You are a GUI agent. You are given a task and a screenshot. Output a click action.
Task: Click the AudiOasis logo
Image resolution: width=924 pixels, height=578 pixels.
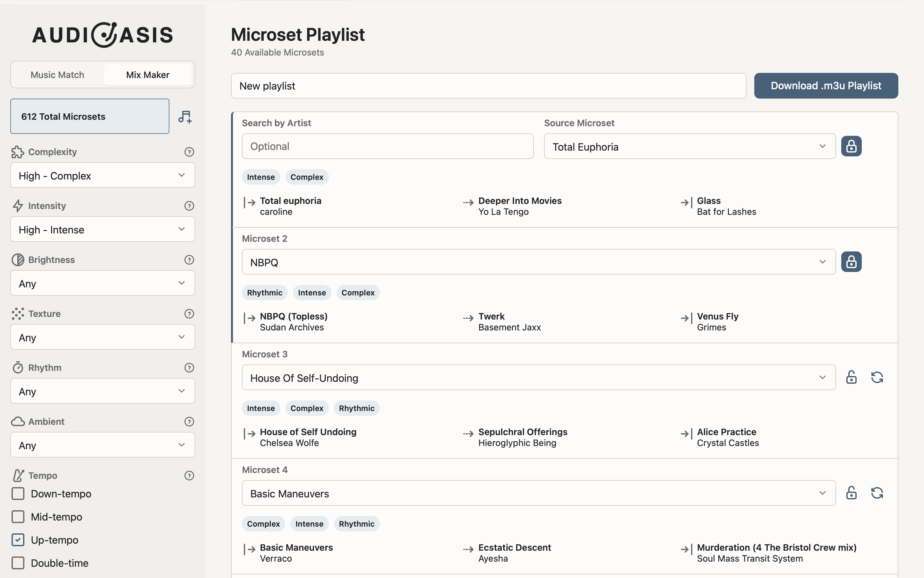click(103, 35)
